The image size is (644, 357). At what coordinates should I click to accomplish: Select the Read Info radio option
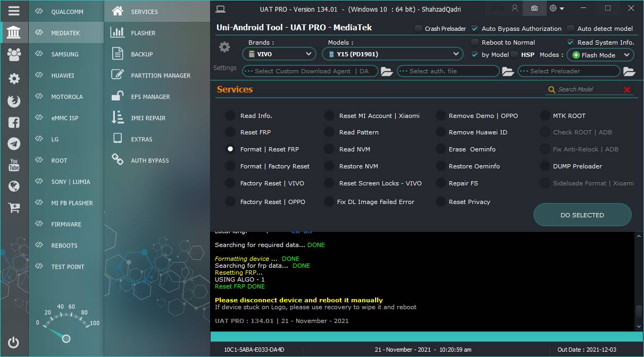coord(230,116)
